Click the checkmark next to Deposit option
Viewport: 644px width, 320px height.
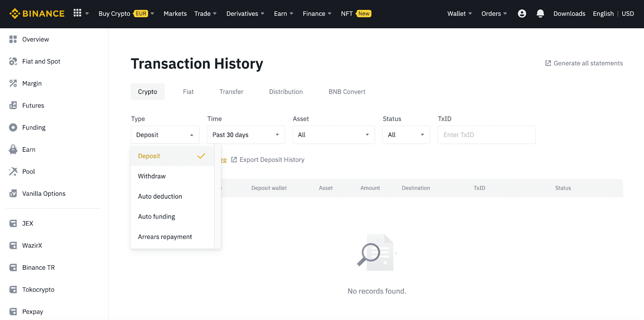click(201, 156)
